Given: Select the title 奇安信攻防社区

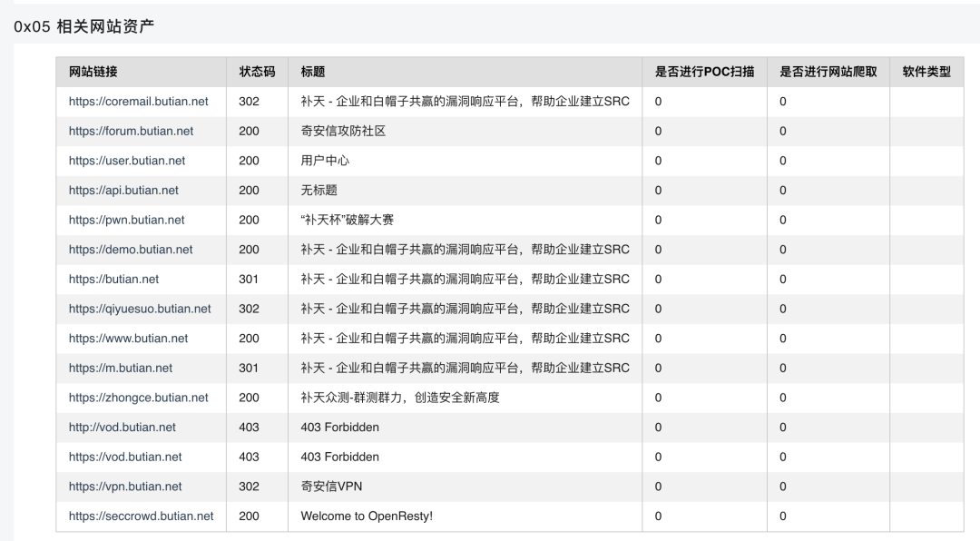Looking at the screenshot, I should click(343, 131).
